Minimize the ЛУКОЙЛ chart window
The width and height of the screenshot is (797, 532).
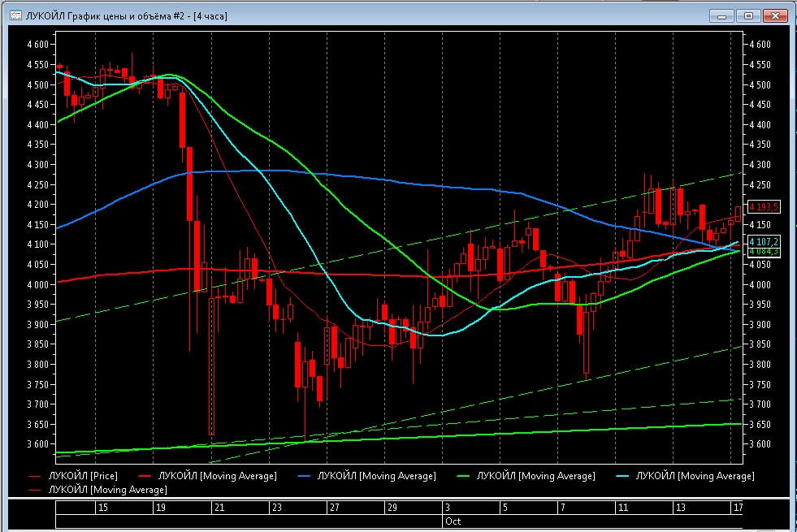click(x=721, y=15)
